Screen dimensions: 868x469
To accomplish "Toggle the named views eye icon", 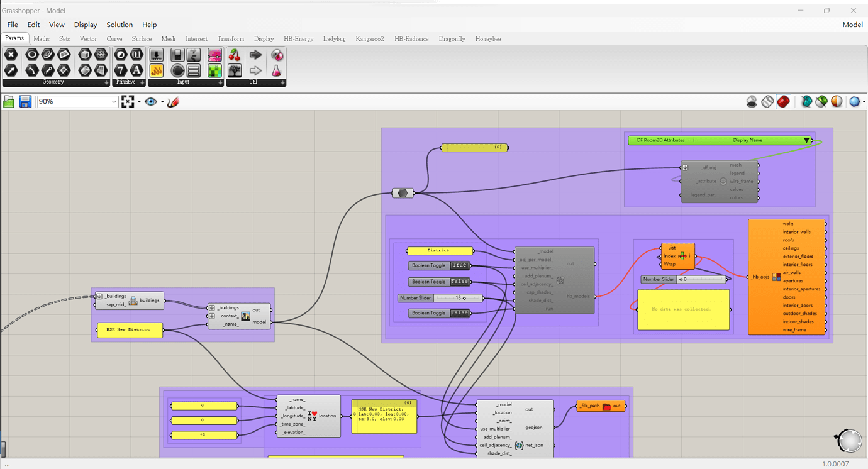I will click(x=151, y=102).
